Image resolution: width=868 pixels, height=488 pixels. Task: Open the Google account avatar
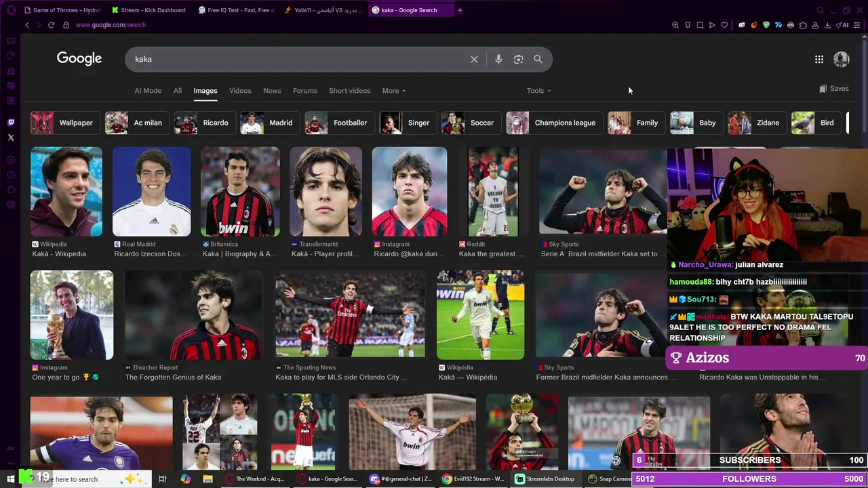click(841, 60)
